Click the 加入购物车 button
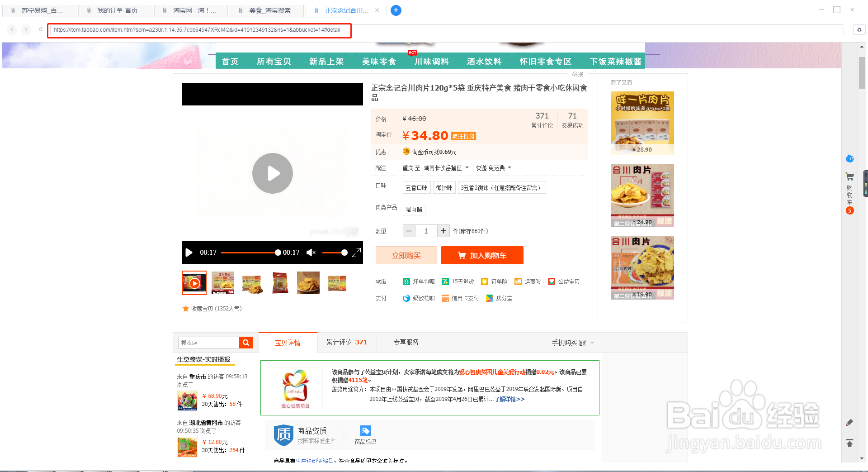Image resolution: width=868 pixels, height=472 pixels. [482, 255]
